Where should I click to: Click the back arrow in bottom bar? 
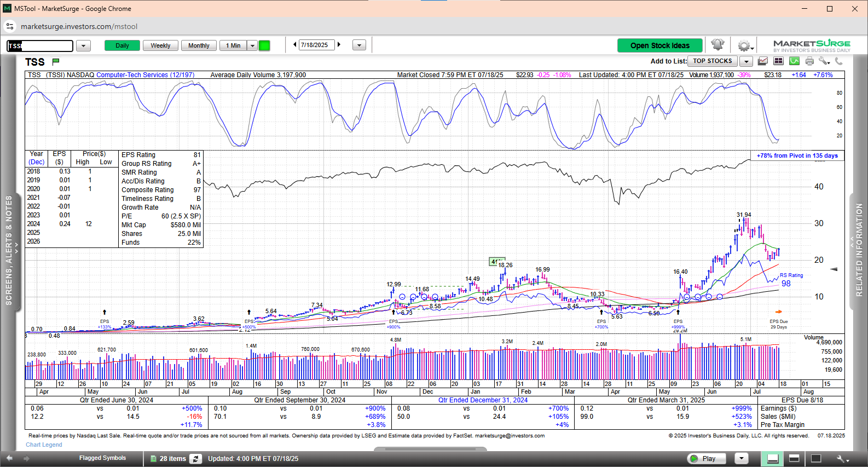click(x=9, y=458)
